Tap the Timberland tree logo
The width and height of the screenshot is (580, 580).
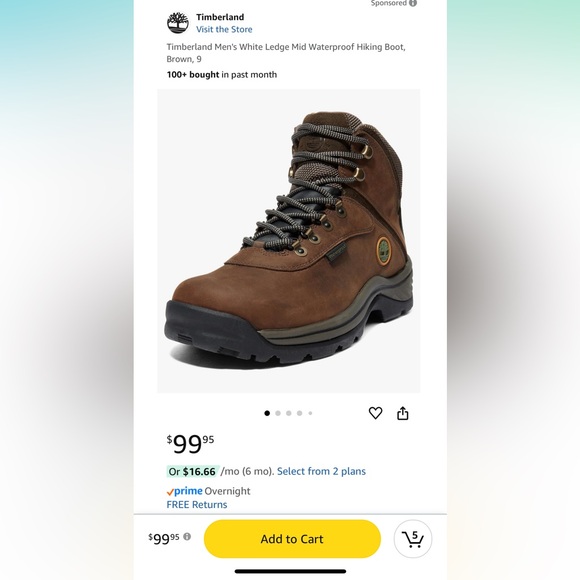[178, 23]
